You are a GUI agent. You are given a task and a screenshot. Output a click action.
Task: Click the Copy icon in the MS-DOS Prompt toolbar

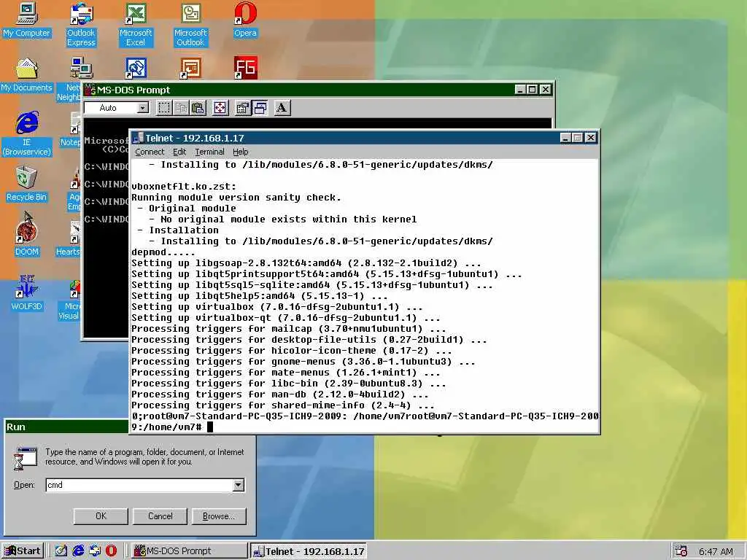[x=181, y=108]
